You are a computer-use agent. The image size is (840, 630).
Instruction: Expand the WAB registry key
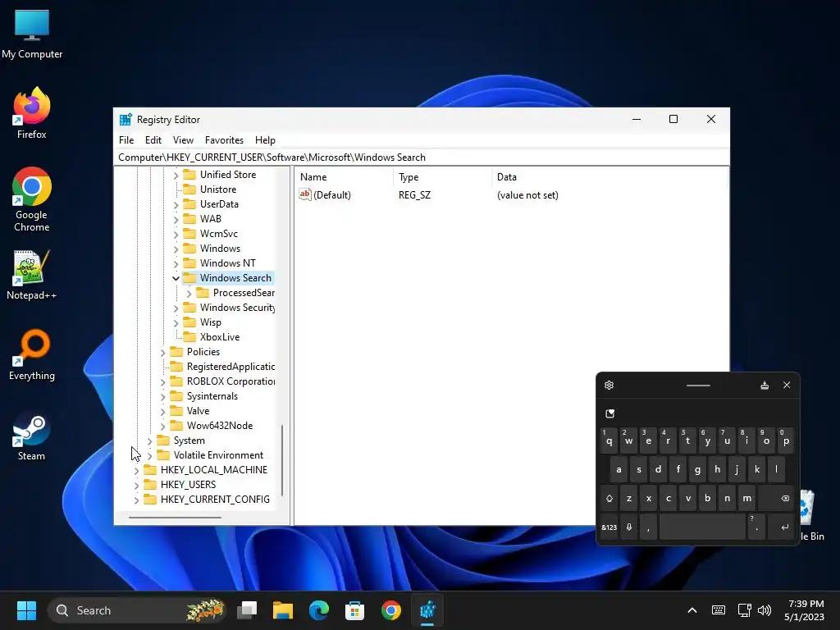(176, 220)
